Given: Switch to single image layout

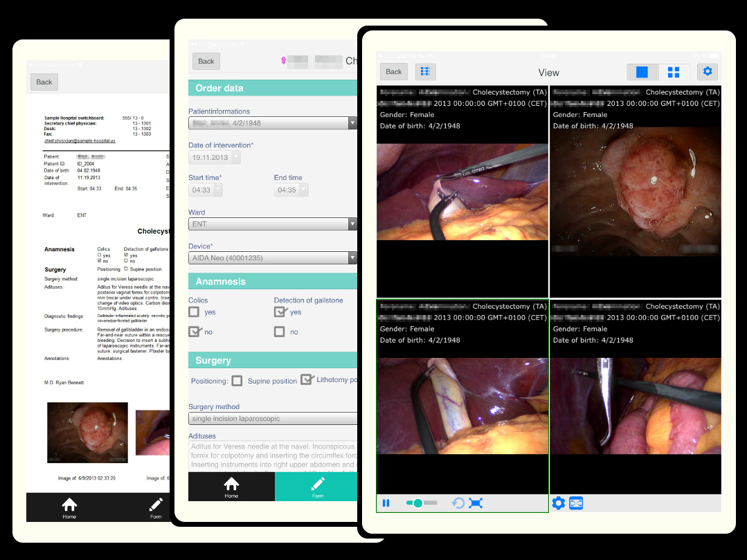Looking at the screenshot, I should pyautogui.click(x=642, y=72).
